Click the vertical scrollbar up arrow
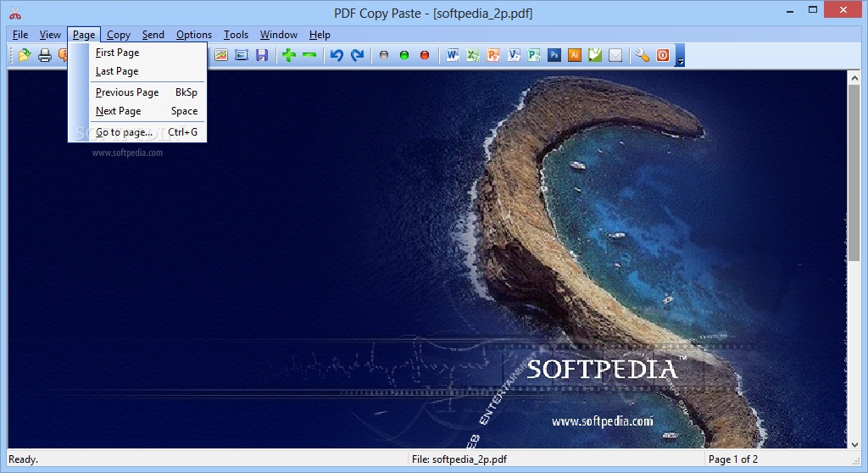This screenshot has width=868, height=473. pos(854,79)
